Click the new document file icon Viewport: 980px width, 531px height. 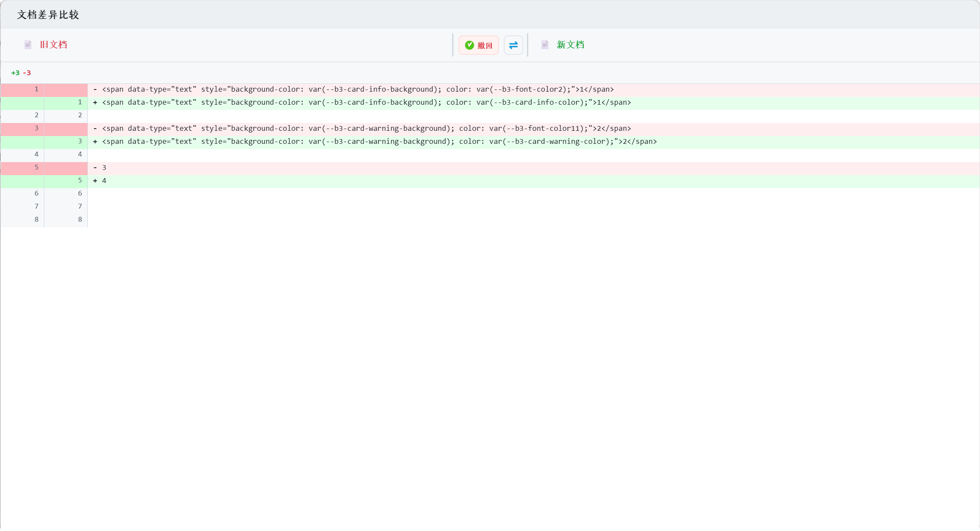(x=545, y=45)
